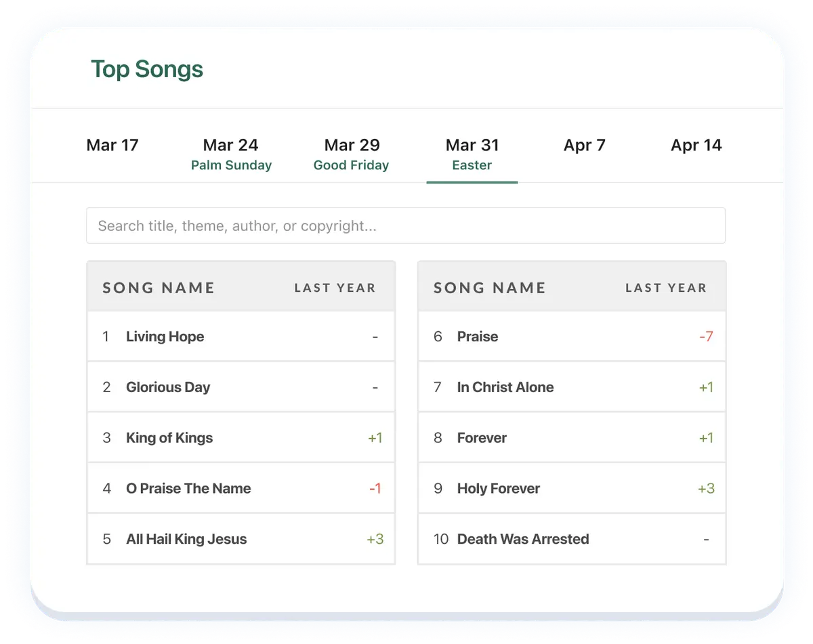Open the Living Hope song
813x644 pixels.
click(x=241, y=337)
